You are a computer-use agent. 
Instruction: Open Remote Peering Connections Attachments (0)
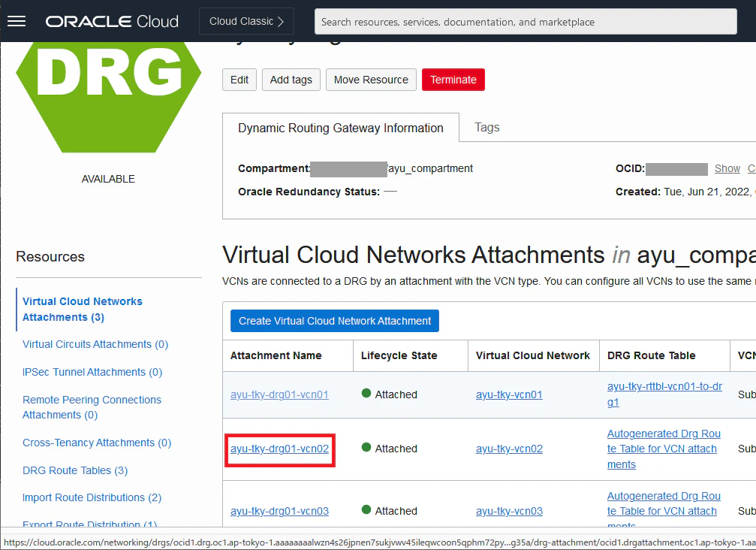[92, 407]
